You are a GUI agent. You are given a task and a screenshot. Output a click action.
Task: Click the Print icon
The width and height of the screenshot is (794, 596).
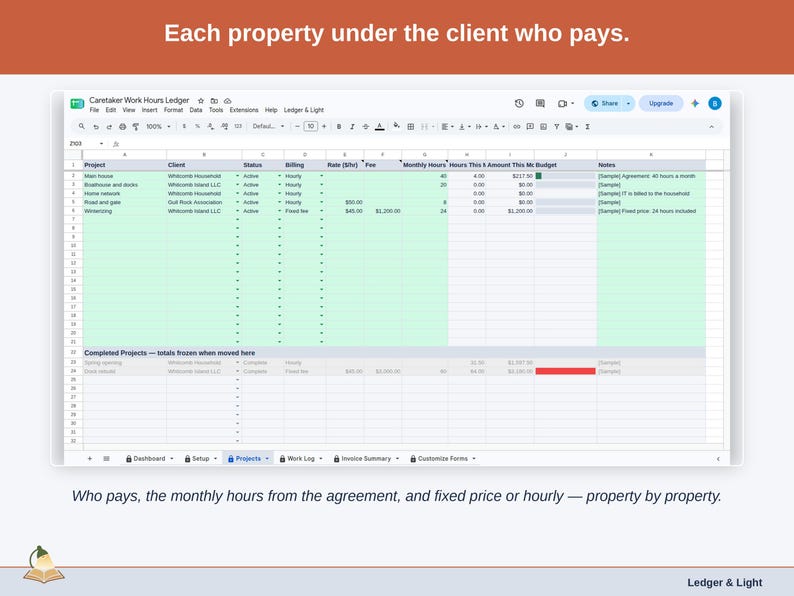click(123, 127)
